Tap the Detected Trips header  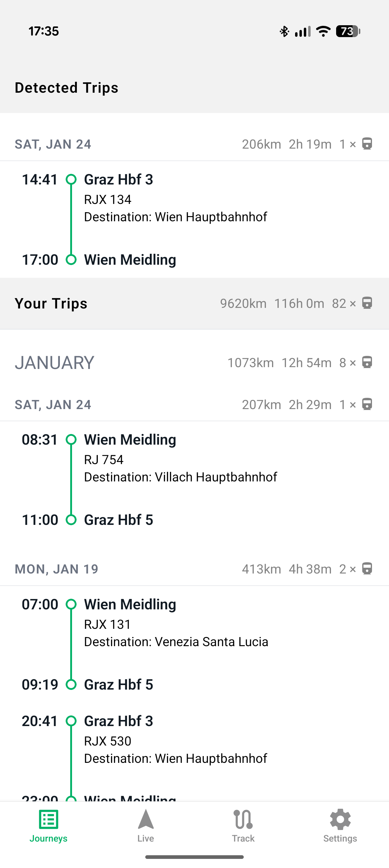tap(67, 88)
